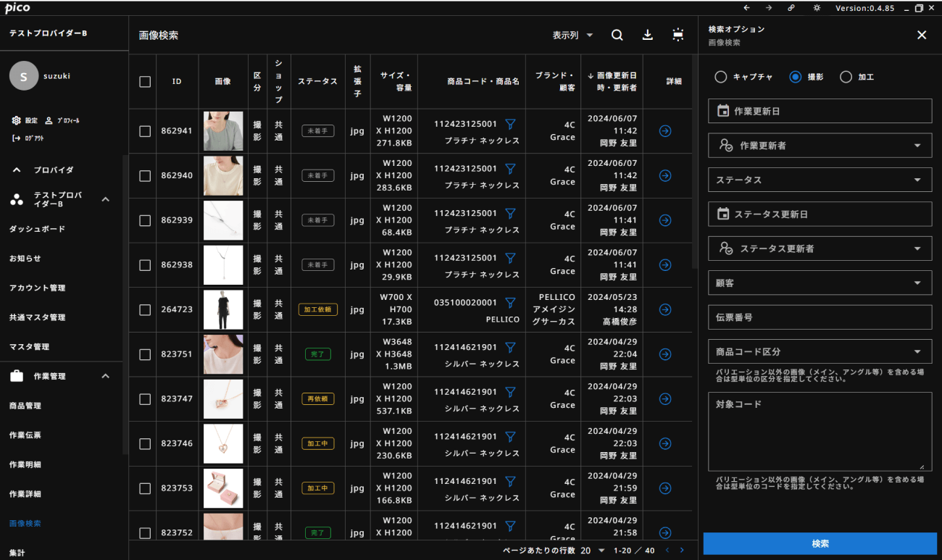Click the search magnifier icon in the header

click(617, 35)
